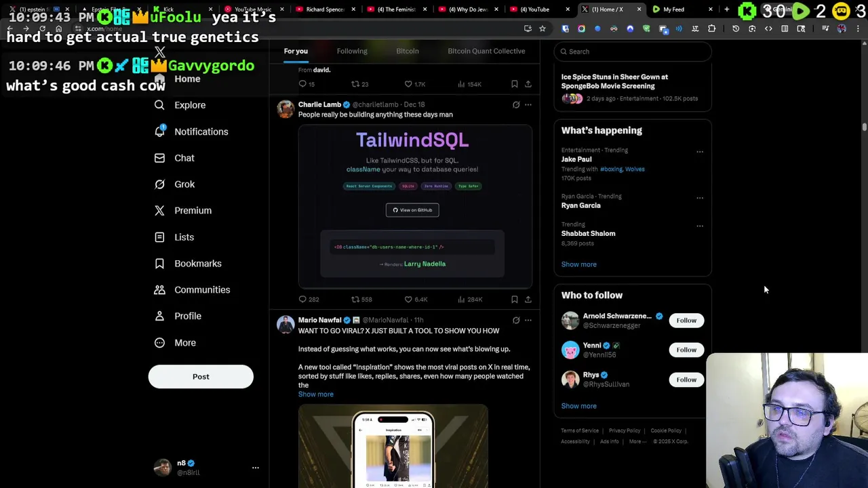Open Cookie Policy footer link
Screen dimensions: 868x488
[x=666, y=430]
